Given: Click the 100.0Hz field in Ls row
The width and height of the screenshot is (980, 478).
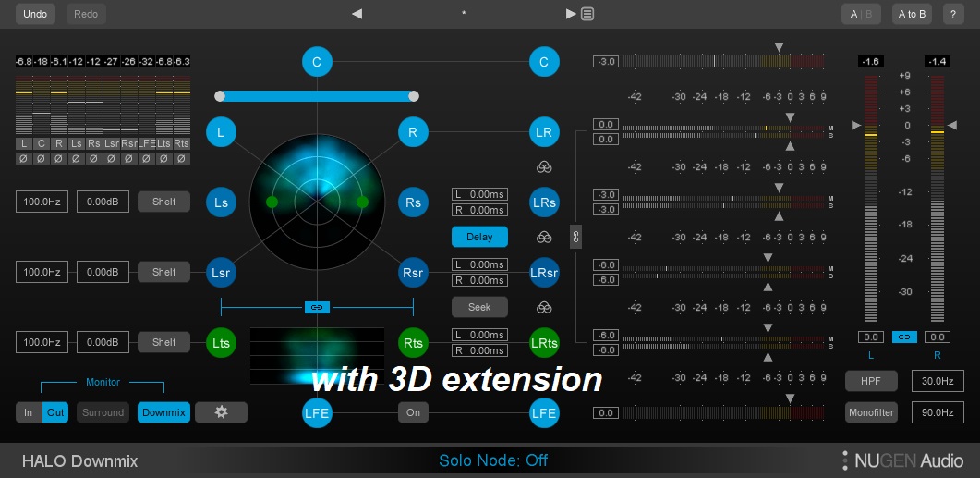Looking at the screenshot, I should coord(42,202).
